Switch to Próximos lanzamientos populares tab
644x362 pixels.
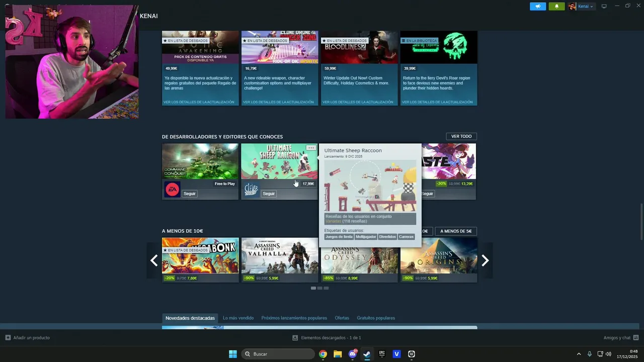[294, 318]
